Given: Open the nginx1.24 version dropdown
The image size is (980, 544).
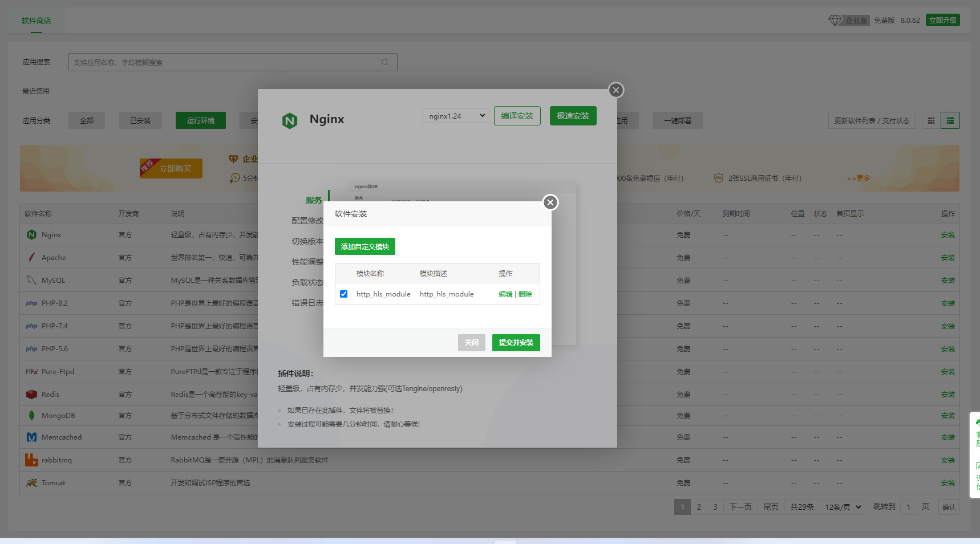Looking at the screenshot, I should point(455,116).
